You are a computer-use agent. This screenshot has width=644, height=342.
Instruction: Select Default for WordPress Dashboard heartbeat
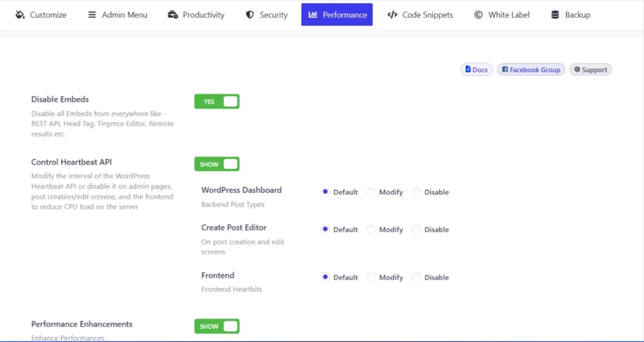[325, 192]
